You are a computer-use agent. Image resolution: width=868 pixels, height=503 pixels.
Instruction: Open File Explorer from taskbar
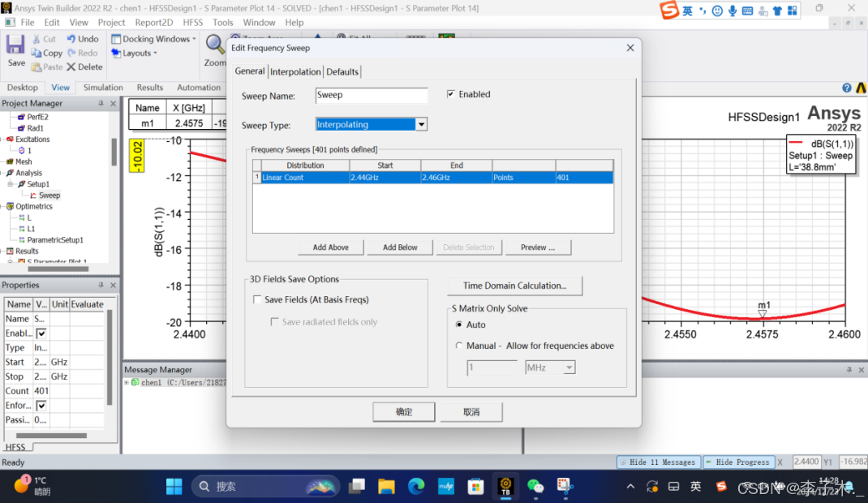386,487
